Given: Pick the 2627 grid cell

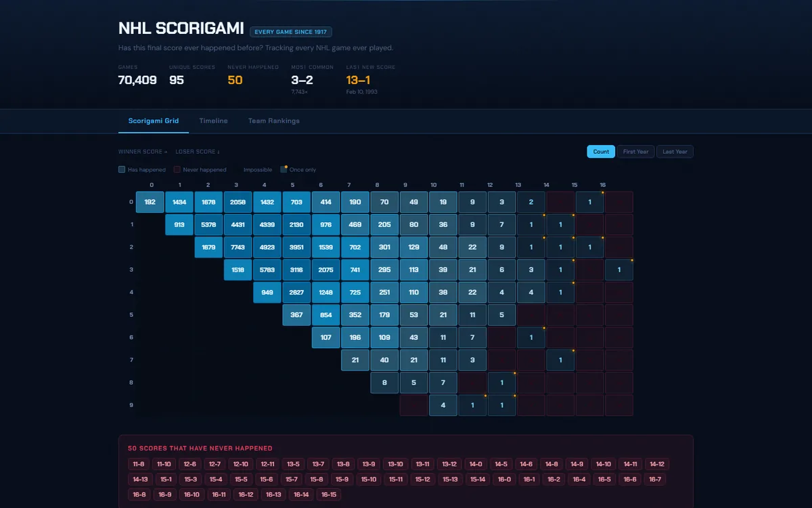Looking at the screenshot, I should [296, 293].
